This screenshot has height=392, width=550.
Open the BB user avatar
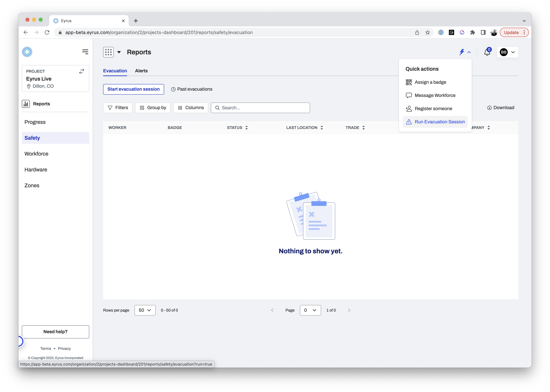504,52
